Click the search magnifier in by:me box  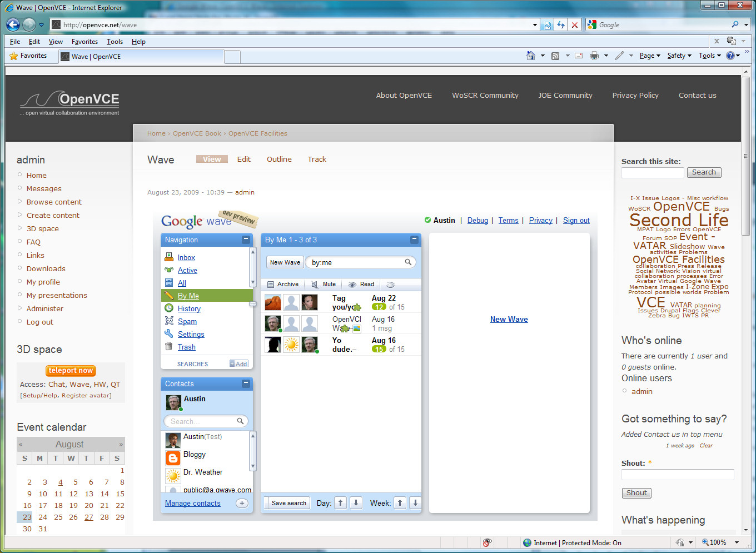[x=408, y=262]
